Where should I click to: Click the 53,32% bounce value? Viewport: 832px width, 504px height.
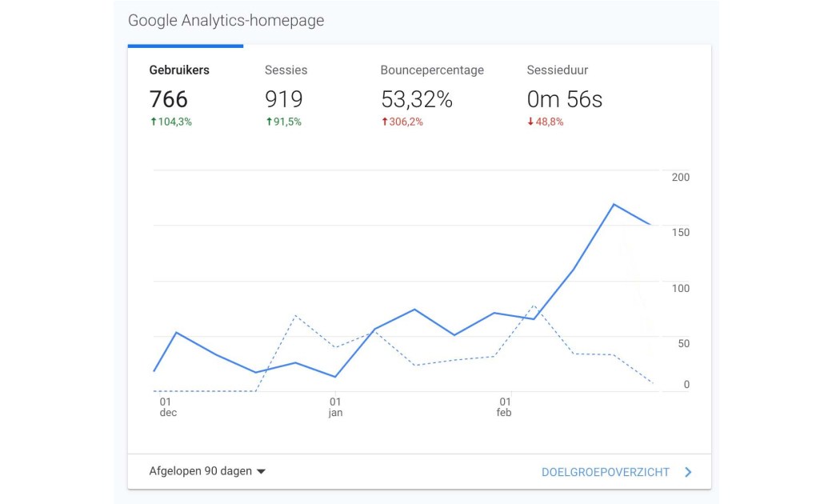click(417, 99)
